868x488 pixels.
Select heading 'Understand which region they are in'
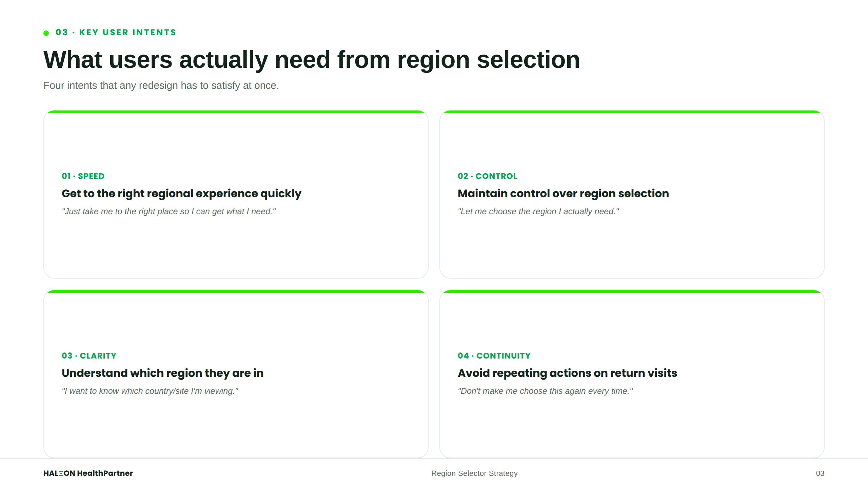pos(163,373)
